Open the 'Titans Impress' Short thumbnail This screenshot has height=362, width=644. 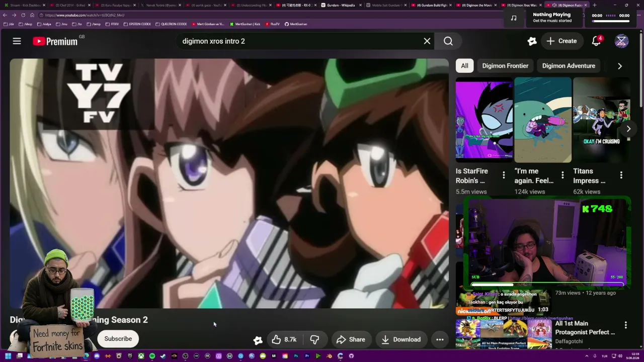pos(602,120)
